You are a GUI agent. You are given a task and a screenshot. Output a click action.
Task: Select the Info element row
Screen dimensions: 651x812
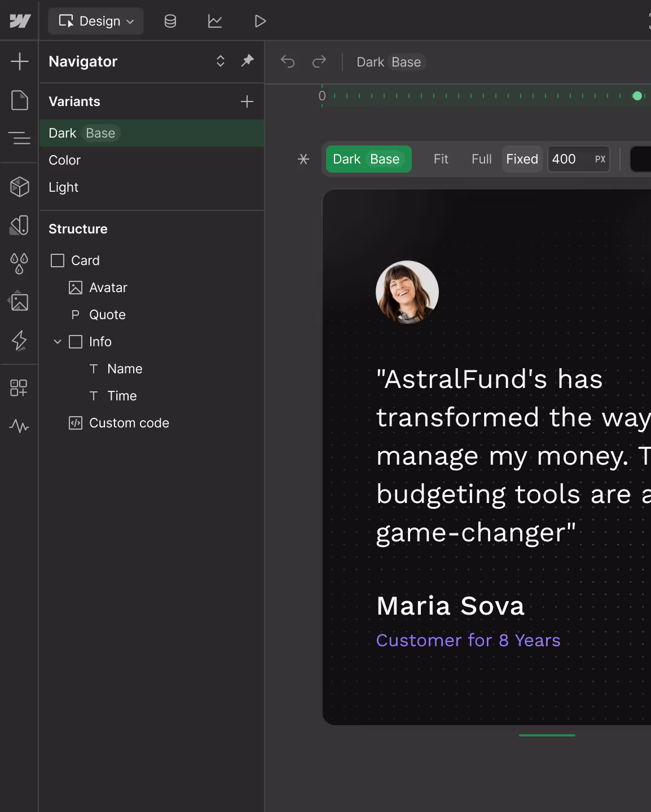[152, 342]
